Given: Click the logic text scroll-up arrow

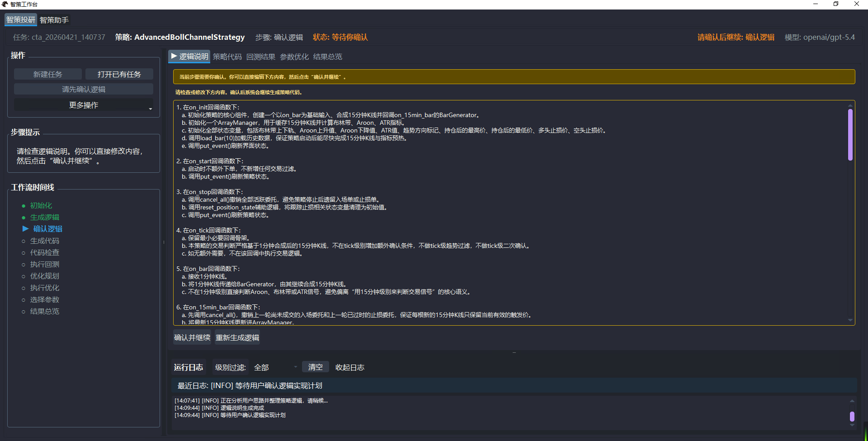Looking at the screenshot, I should pyautogui.click(x=850, y=105).
